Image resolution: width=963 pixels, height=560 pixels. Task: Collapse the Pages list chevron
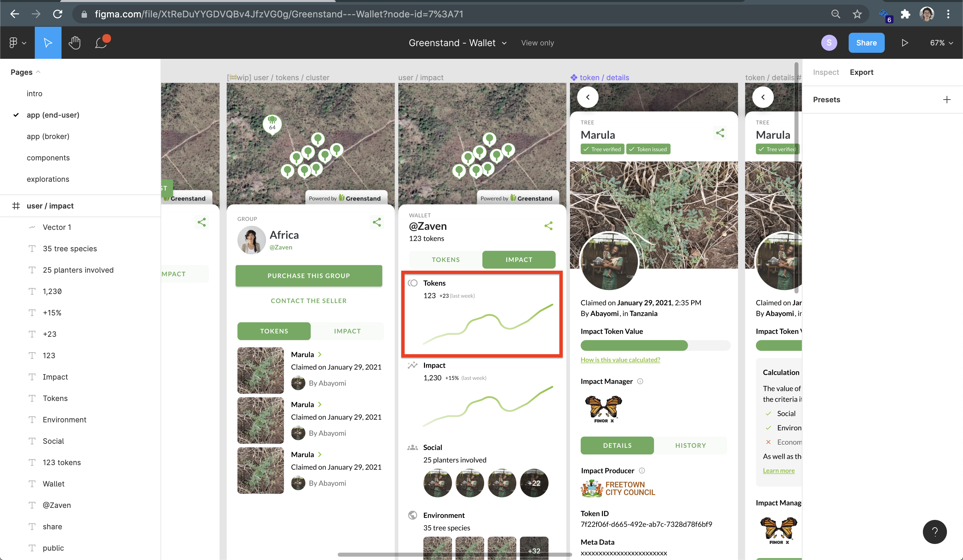click(x=38, y=72)
